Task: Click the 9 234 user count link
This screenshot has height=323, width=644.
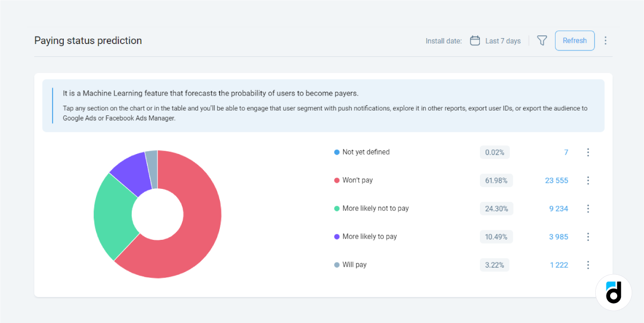Action: point(558,208)
